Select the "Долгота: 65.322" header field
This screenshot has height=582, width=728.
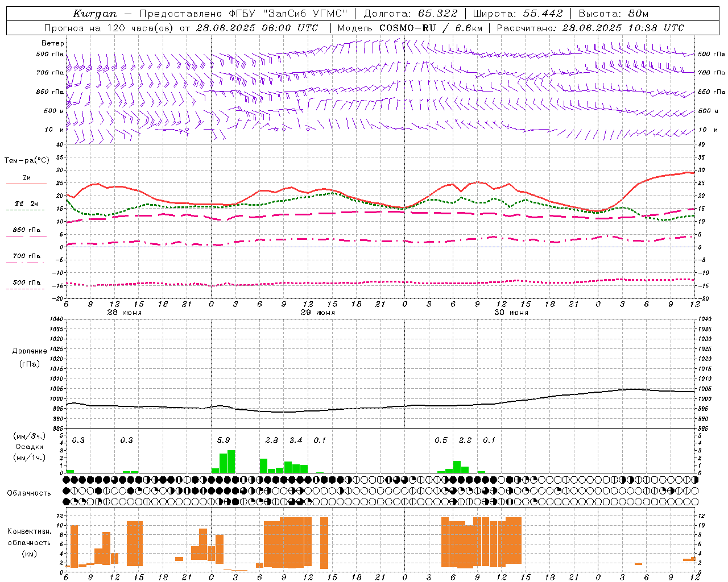pos(410,14)
